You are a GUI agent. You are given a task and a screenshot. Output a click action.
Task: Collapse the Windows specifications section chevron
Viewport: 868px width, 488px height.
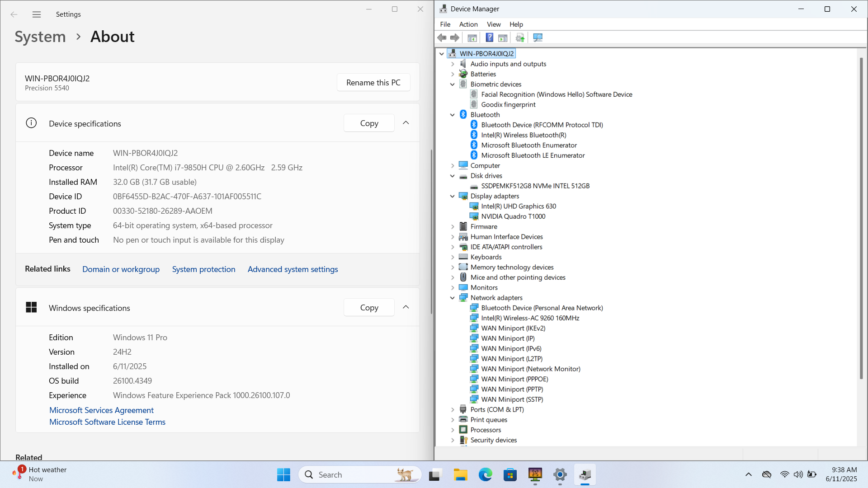tap(406, 307)
